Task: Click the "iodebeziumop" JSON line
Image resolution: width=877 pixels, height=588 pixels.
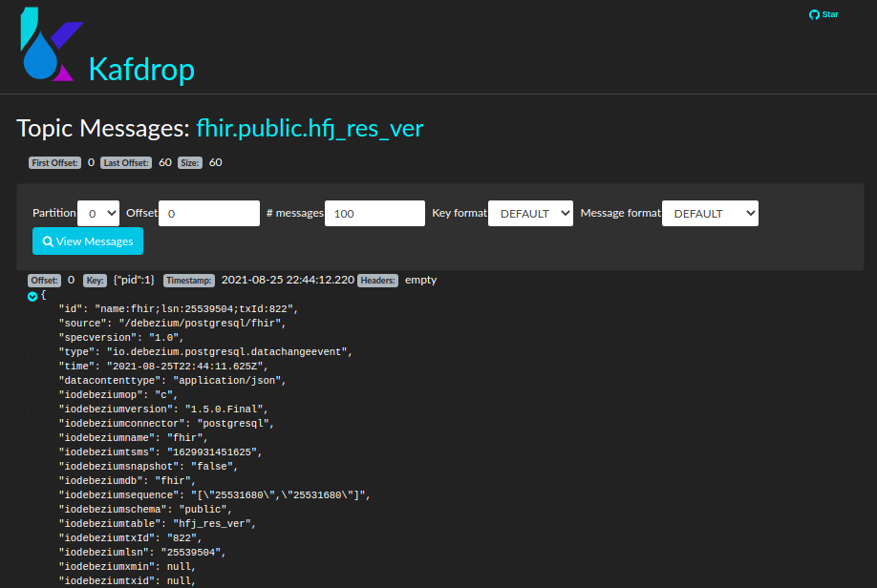Action: 118,395
